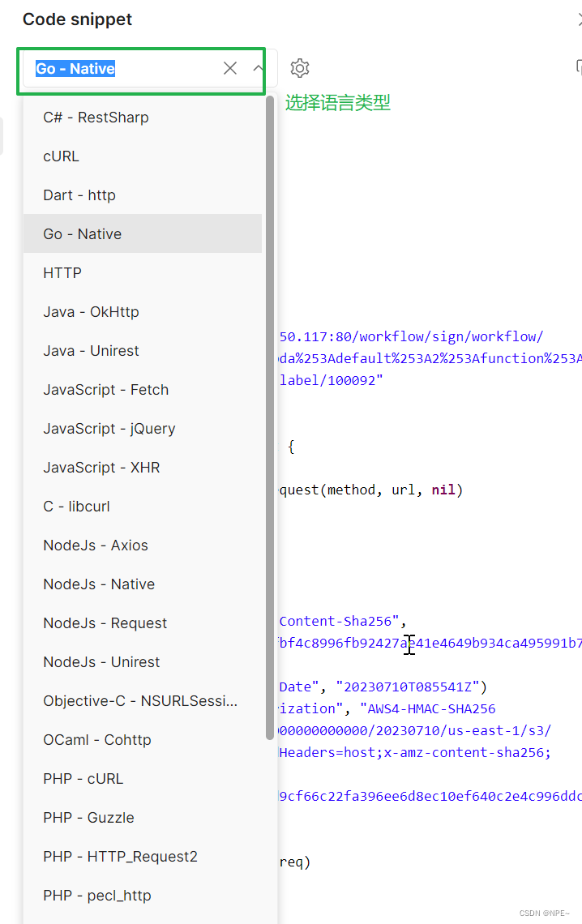Click the 20230710T085541Z date string in code
Viewport: 582px width, 924px height.
pos(408,687)
